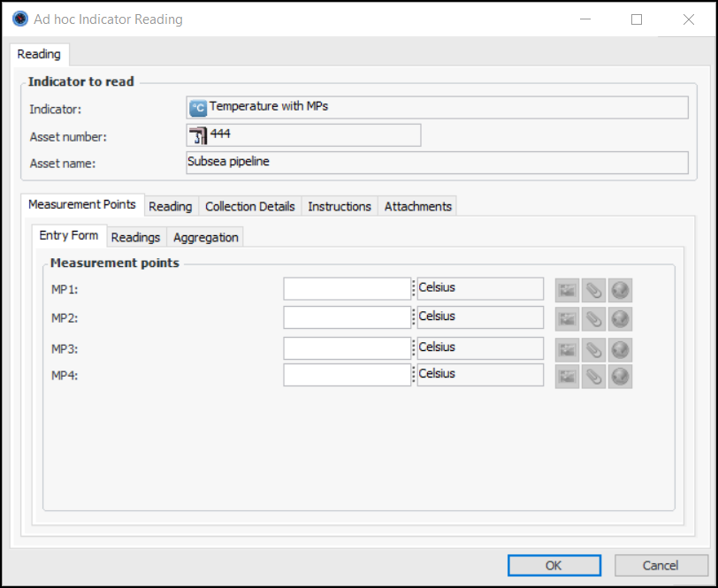Click the globe icon for MP2

click(x=620, y=318)
